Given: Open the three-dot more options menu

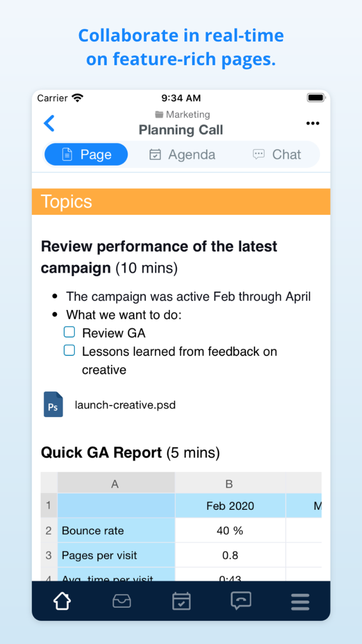Looking at the screenshot, I should (x=313, y=123).
